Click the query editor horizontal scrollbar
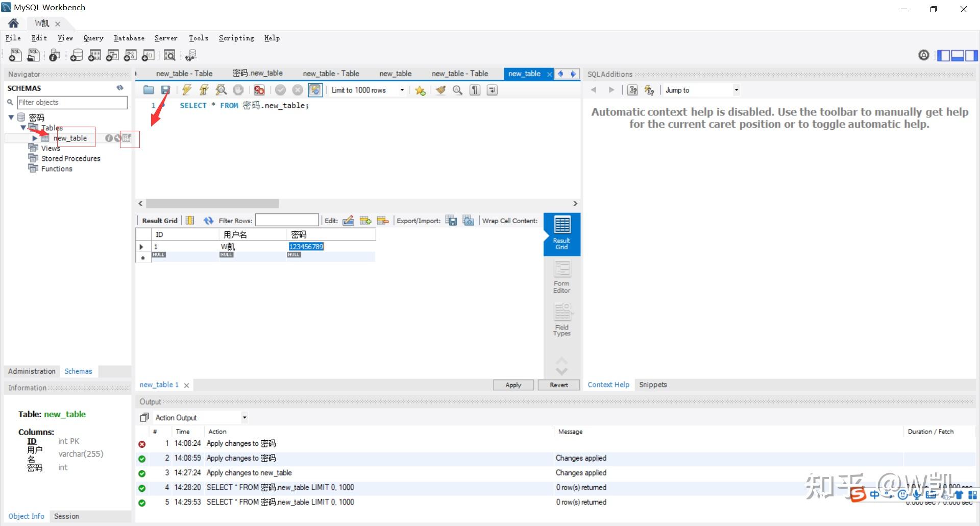This screenshot has width=980, height=526. click(x=212, y=204)
